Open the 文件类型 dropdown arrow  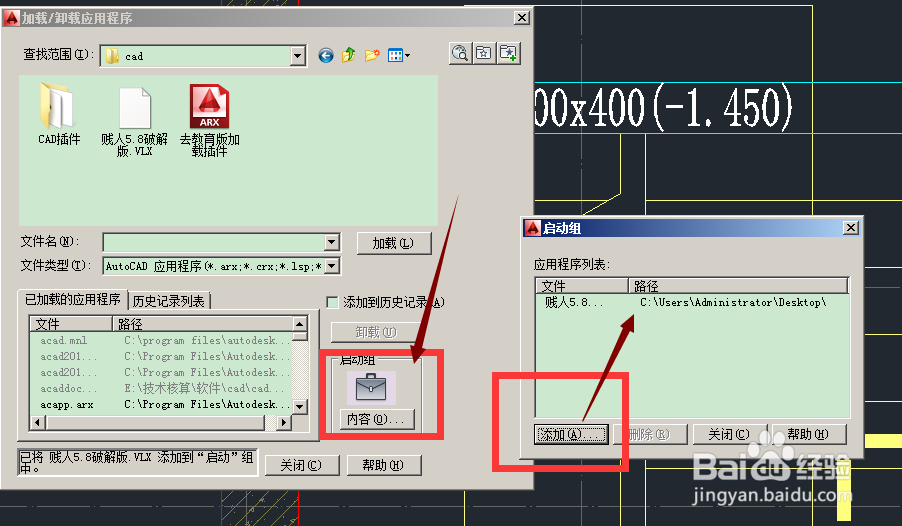pyautogui.click(x=331, y=266)
